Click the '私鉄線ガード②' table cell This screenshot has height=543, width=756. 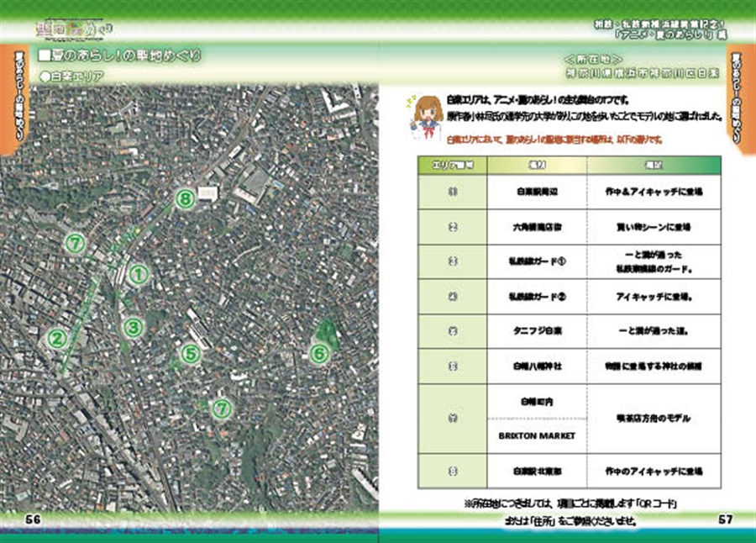coord(537,297)
